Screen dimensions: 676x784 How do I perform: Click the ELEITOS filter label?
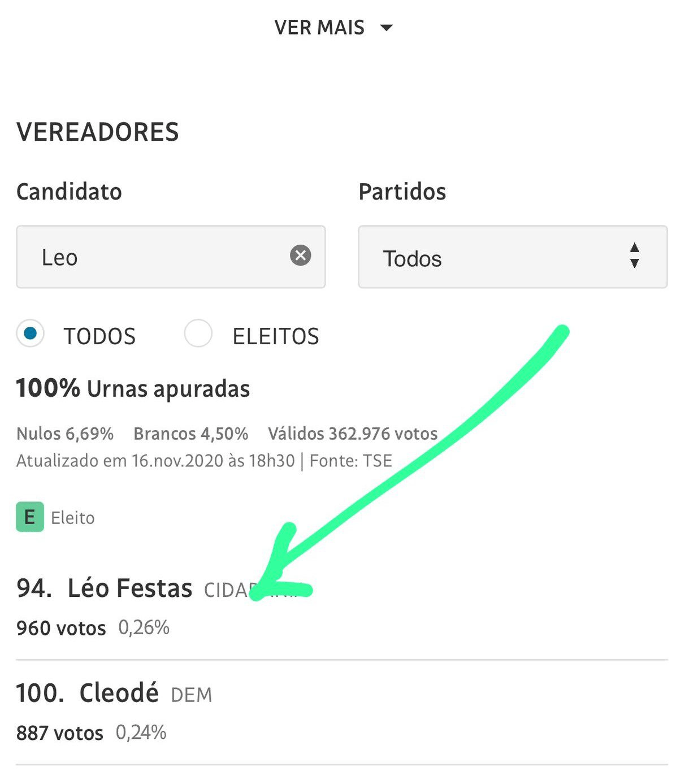pos(276,336)
